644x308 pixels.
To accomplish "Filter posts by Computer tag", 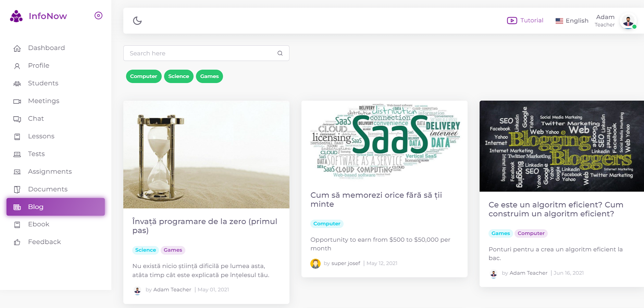I will click(144, 76).
